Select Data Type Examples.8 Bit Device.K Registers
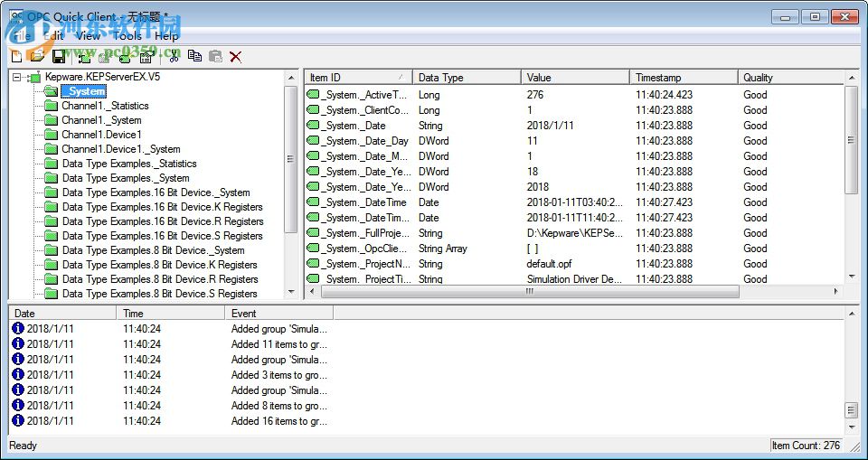This screenshot has height=460, width=868. click(159, 265)
